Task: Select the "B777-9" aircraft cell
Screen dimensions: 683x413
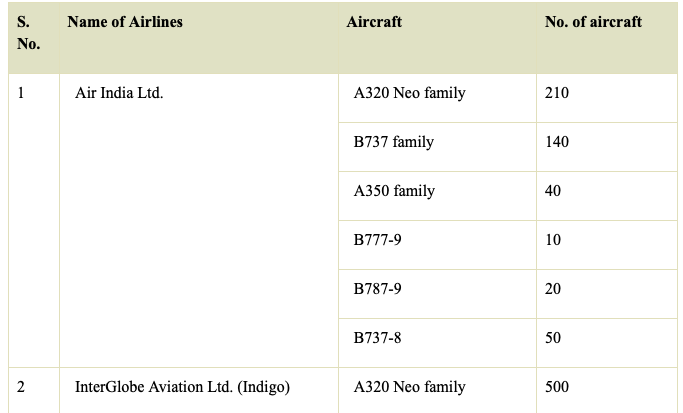Action: (377, 240)
